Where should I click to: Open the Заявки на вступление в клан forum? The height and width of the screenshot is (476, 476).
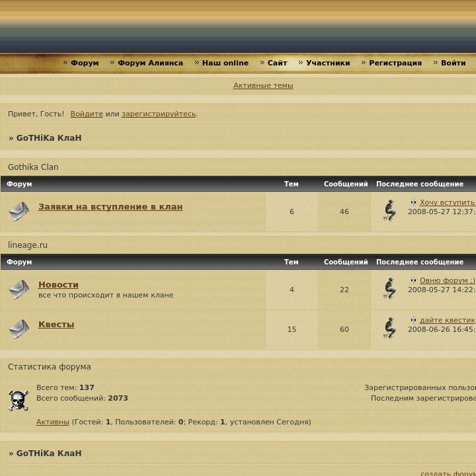[110, 207]
